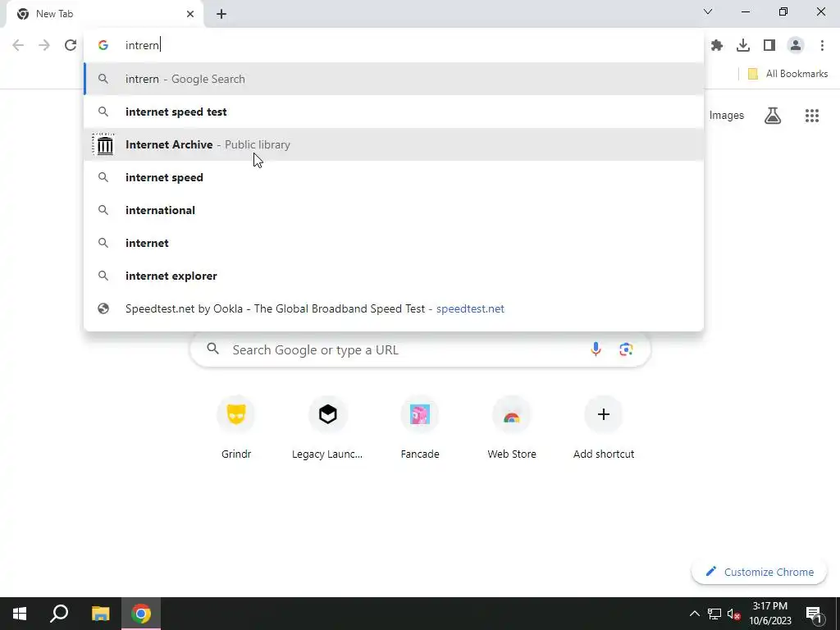Viewport: 840px width, 630px height.
Task: Select 'international' suggestion
Action: (394, 210)
